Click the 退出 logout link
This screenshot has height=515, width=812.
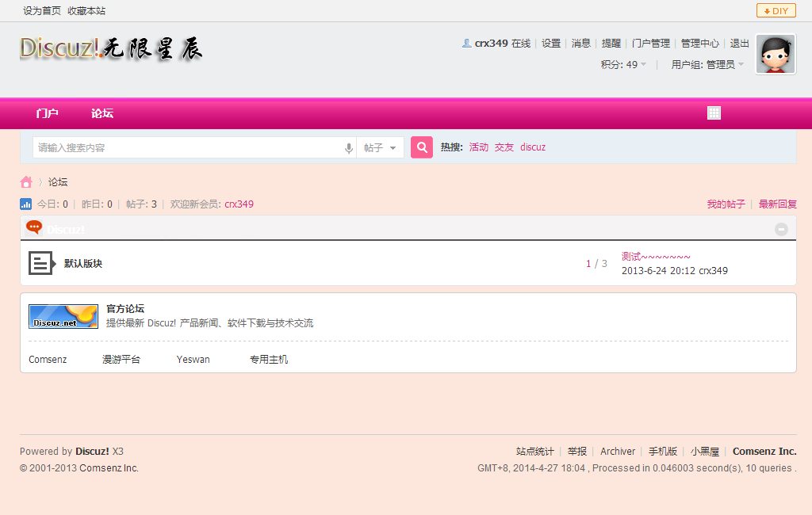pos(739,44)
